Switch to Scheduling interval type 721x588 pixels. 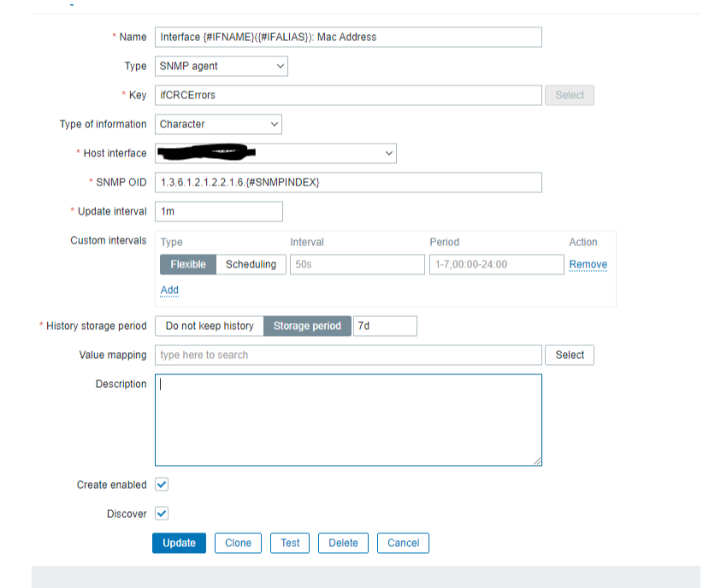click(x=251, y=264)
